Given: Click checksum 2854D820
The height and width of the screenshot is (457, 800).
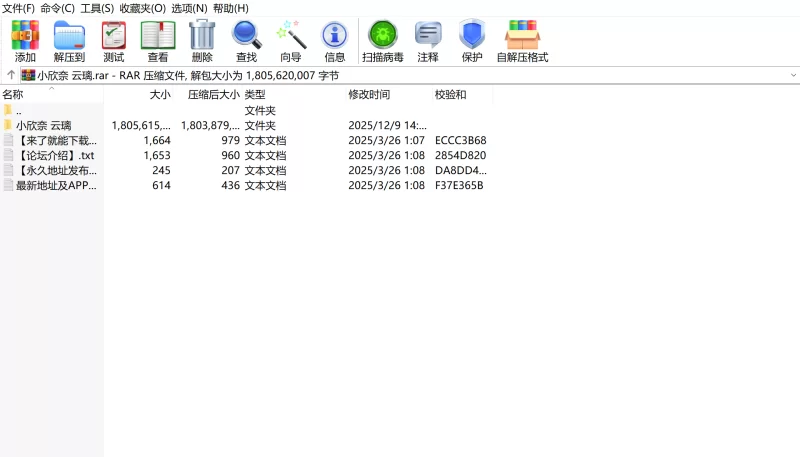Looking at the screenshot, I should coord(461,155).
